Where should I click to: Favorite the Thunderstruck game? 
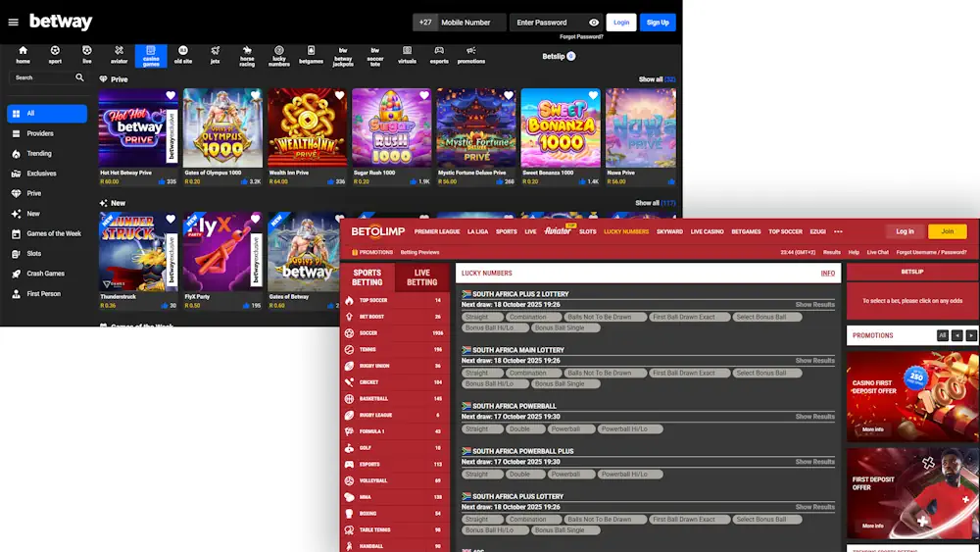pos(171,219)
